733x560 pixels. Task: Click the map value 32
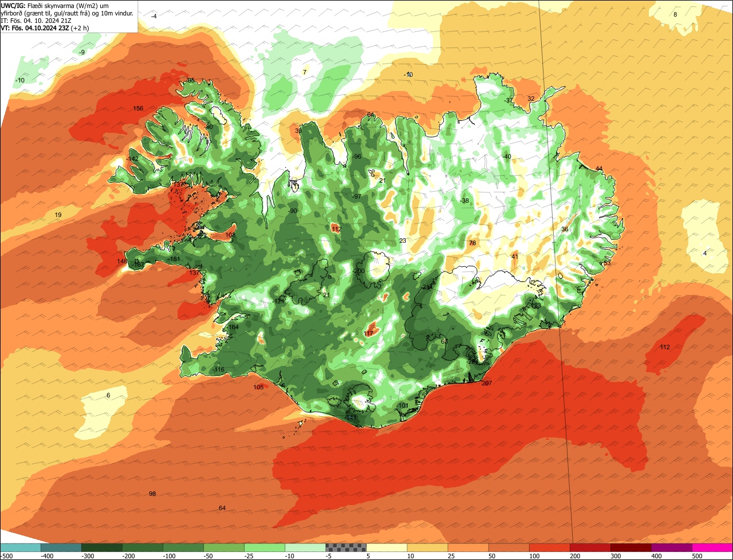click(531, 98)
